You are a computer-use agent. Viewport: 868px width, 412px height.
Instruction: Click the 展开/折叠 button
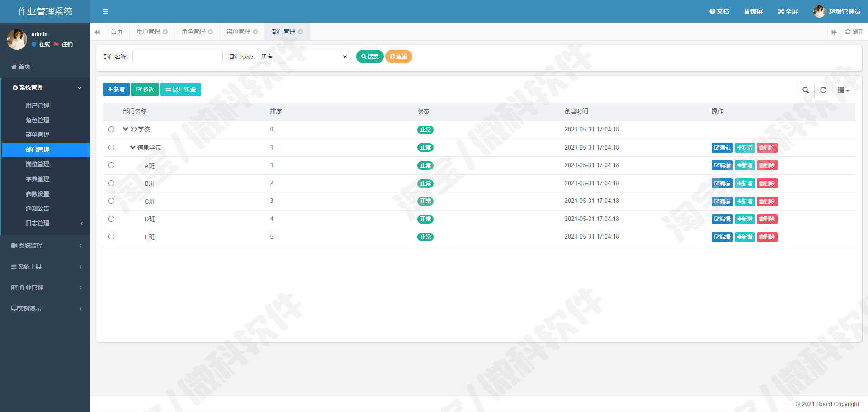point(180,89)
